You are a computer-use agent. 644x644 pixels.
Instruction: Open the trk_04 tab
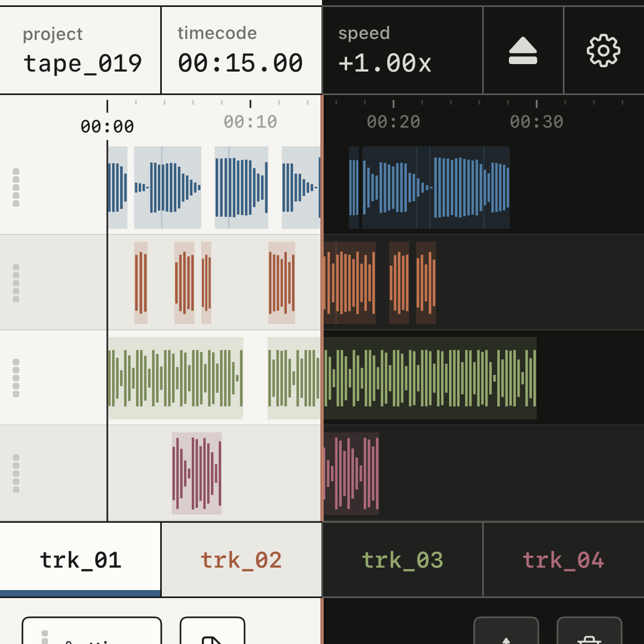[563, 560]
